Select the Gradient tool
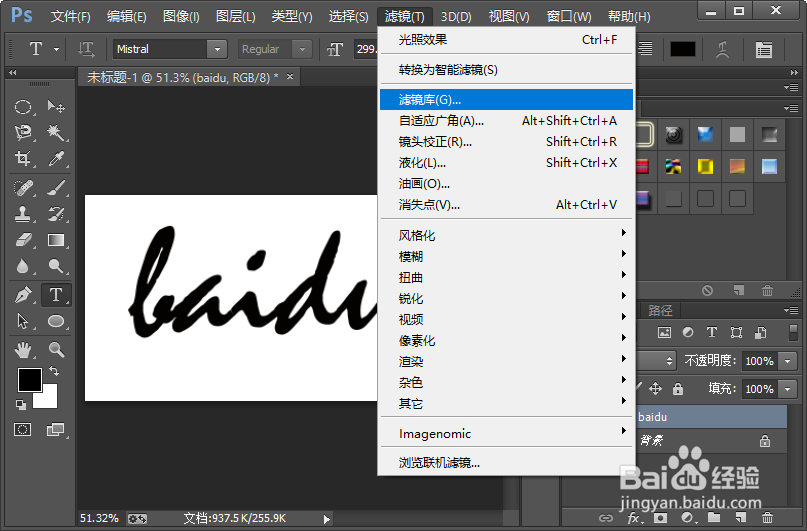The height and width of the screenshot is (531, 807). [x=56, y=240]
